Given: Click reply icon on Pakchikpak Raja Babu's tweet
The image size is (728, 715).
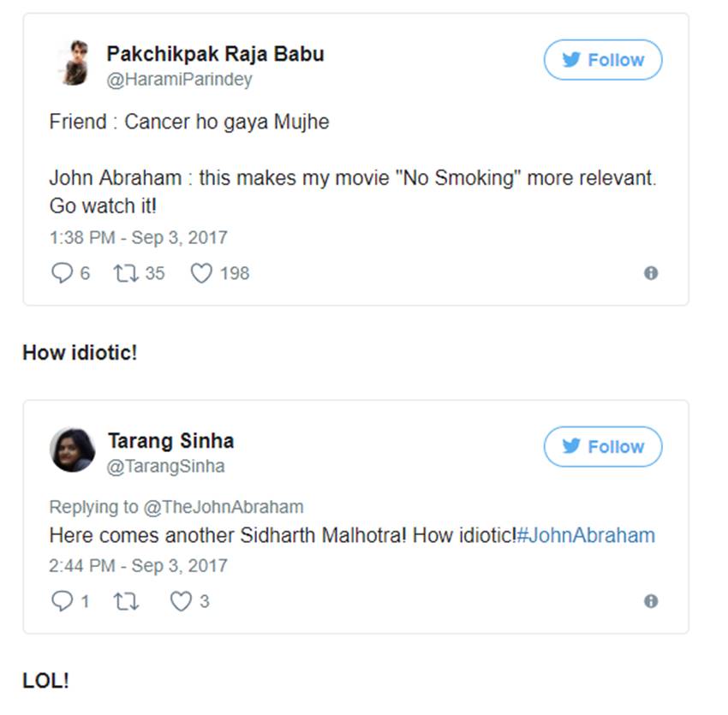Looking at the screenshot, I should coord(63,273).
